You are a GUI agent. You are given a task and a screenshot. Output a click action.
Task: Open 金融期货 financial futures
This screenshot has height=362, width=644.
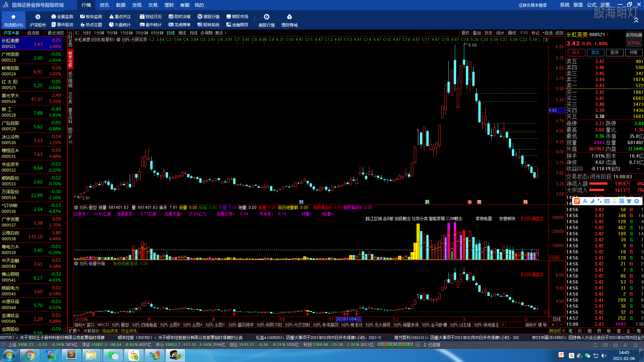coord(237,24)
